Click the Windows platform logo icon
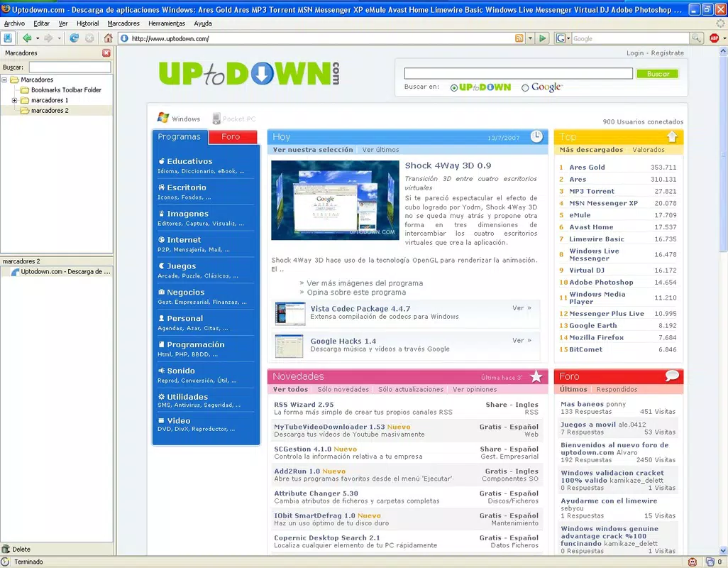Viewport: 728px width, 568px height. (x=163, y=118)
